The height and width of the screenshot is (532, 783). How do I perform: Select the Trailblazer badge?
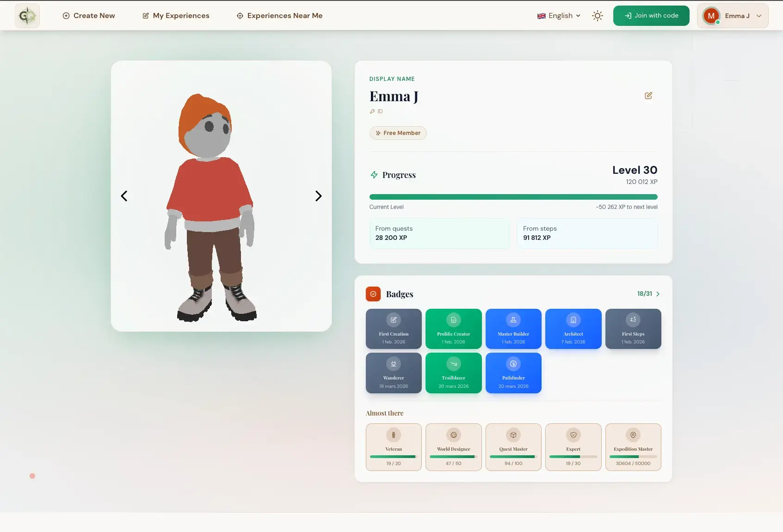pos(453,373)
